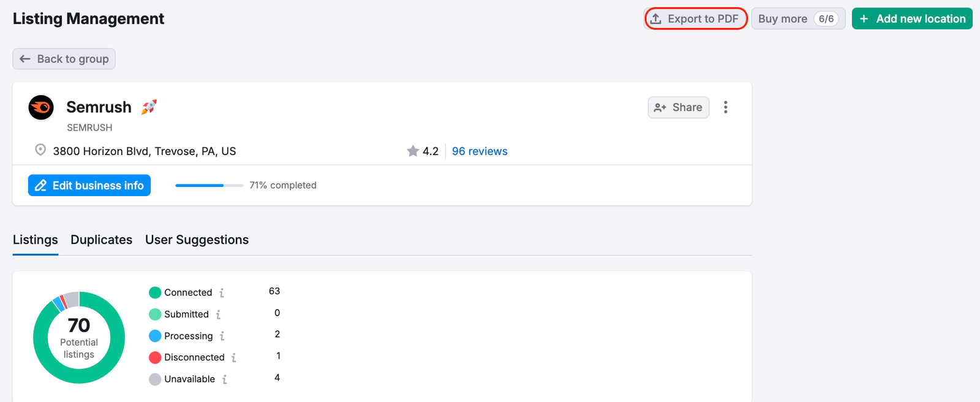The width and height of the screenshot is (980, 402).
Task: Click the Listing Management heading
Action: click(89, 19)
